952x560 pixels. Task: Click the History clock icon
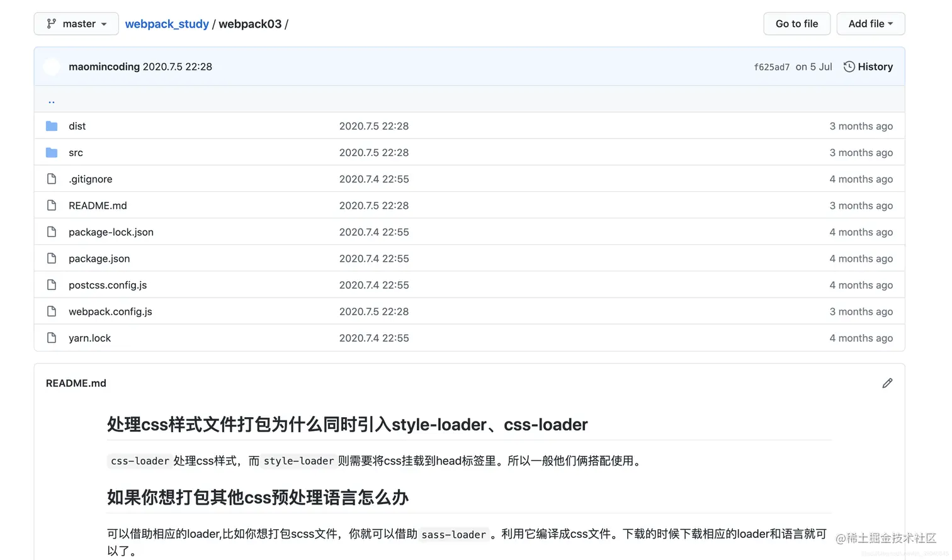pos(849,67)
